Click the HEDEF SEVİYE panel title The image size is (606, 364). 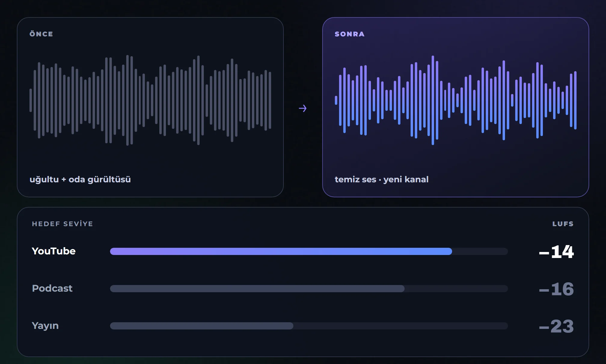coord(63,224)
